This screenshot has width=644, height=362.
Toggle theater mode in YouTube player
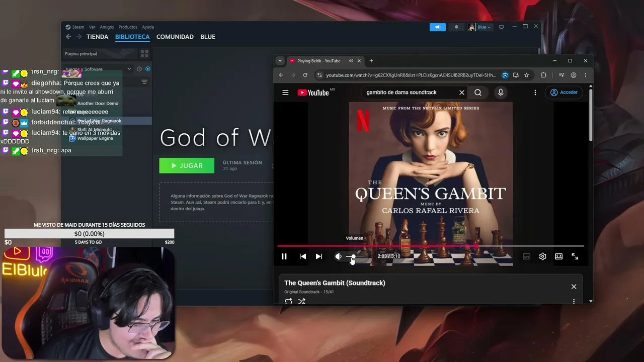[558, 256]
